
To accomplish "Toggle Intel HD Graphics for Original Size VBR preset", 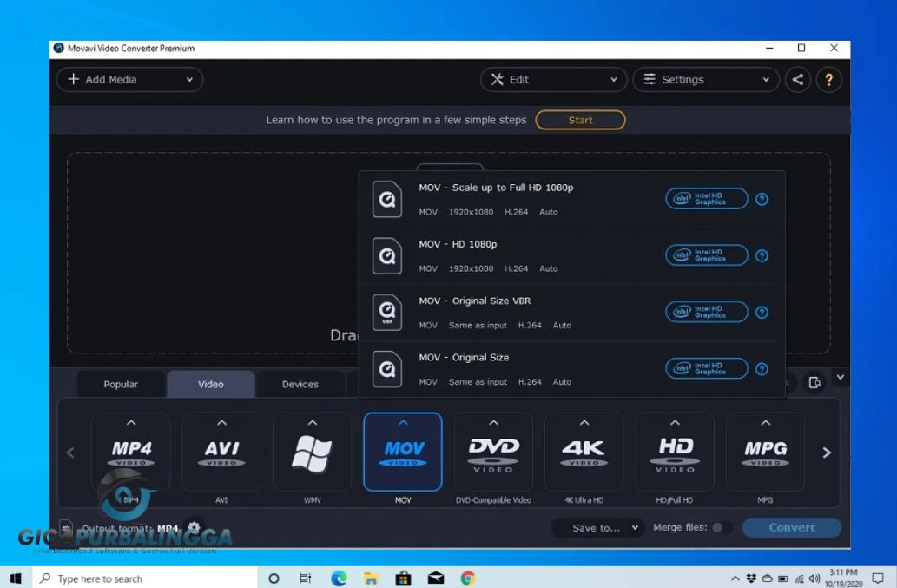I will click(x=707, y=313).
